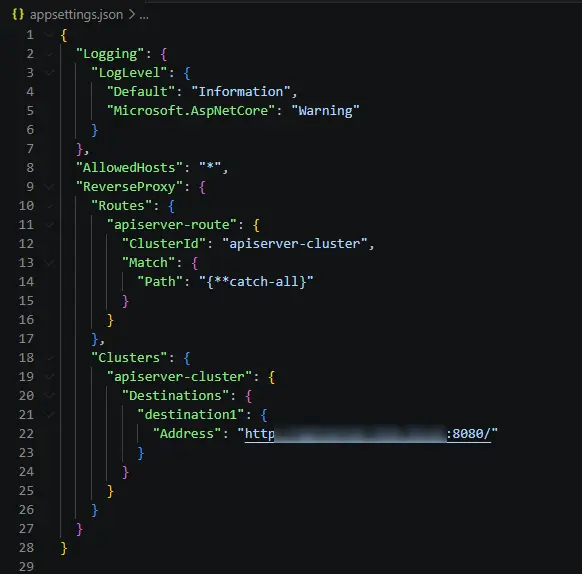Collapse the Clusters block on line 18

click(49, 358)
